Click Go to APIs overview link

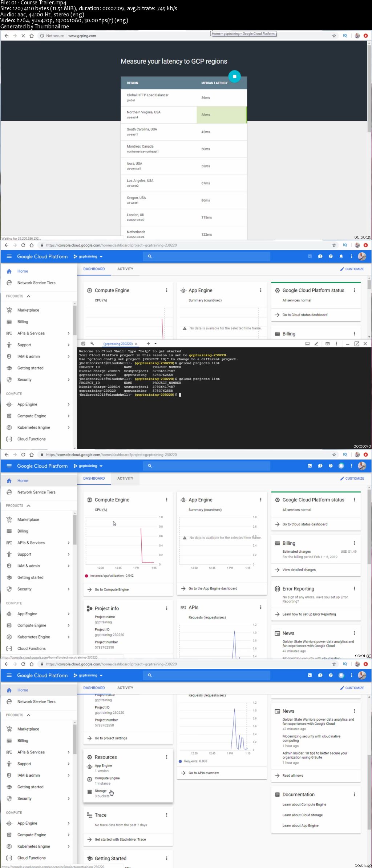203,773
